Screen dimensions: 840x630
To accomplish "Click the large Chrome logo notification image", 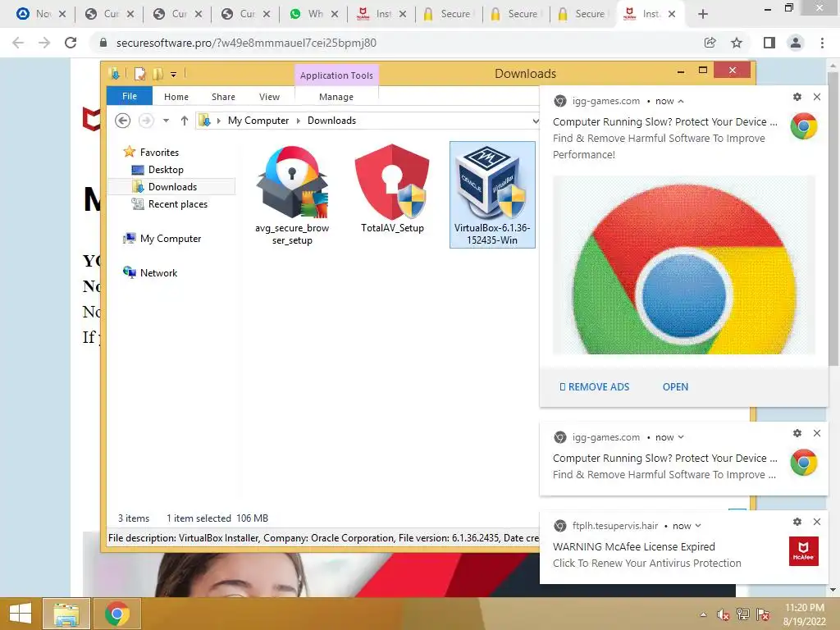I will pos(684,265).
